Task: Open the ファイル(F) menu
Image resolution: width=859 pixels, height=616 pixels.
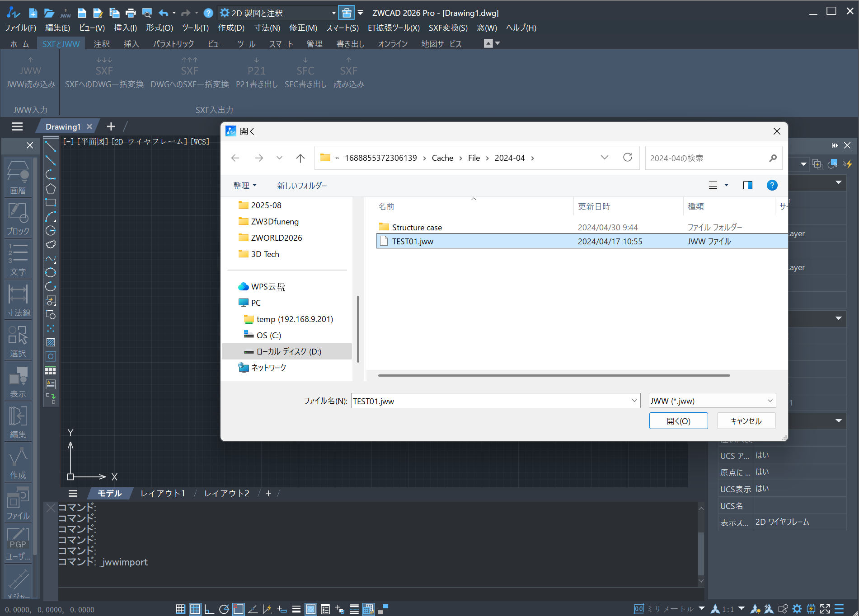Action: tap(20, 28)
